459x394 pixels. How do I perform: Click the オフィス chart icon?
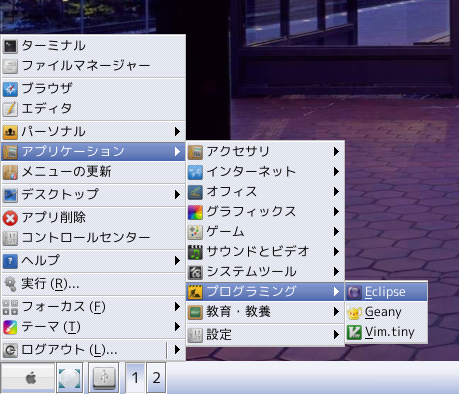click(195, 192)
